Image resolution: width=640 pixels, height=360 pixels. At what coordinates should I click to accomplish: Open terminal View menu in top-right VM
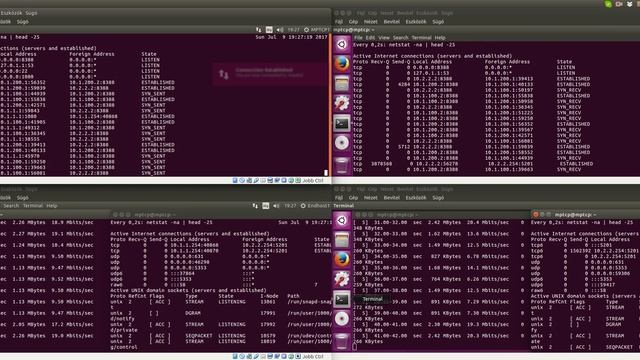(x=384, y=38)
